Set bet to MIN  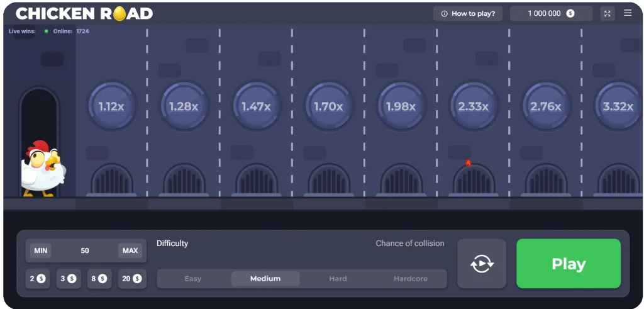pyautogui.click(x=41, y=250)
